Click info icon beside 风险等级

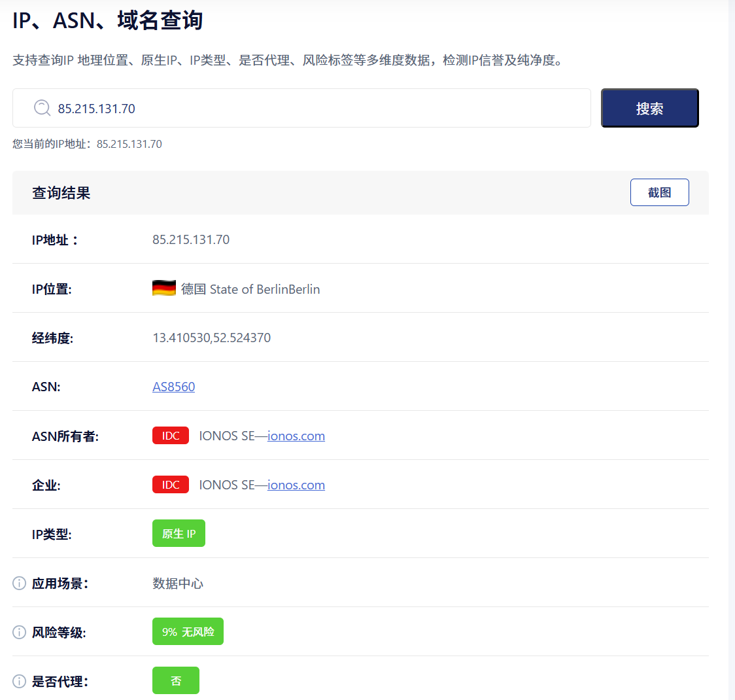click(x=20, y=632)
